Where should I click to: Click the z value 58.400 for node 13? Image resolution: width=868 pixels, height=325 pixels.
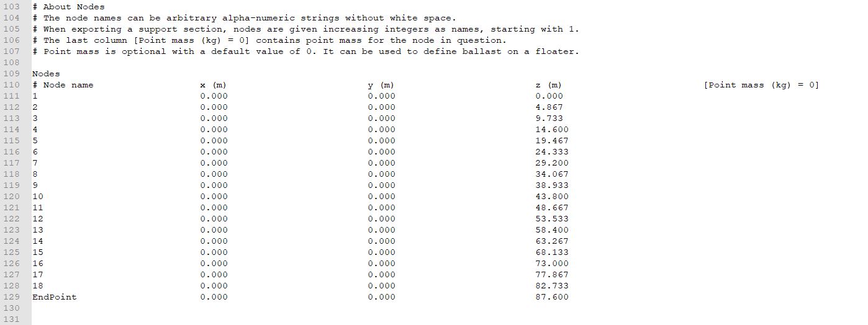[x=551, y=230]
